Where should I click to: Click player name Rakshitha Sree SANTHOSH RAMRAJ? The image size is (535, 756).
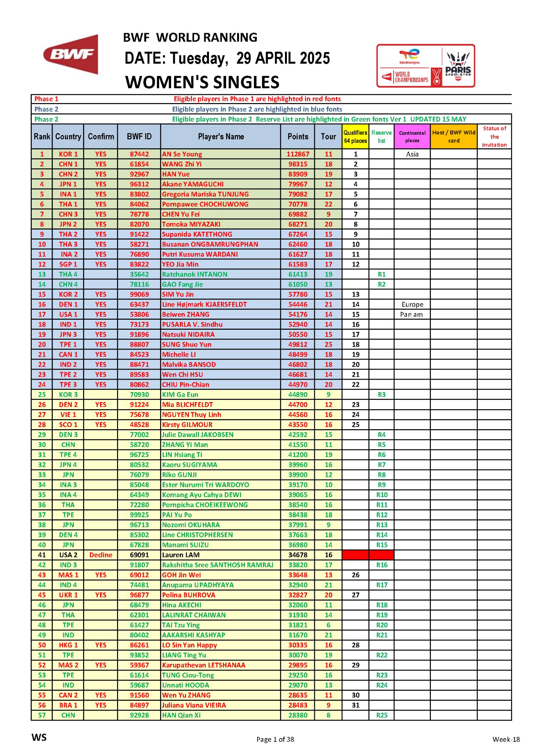point(218,565)
